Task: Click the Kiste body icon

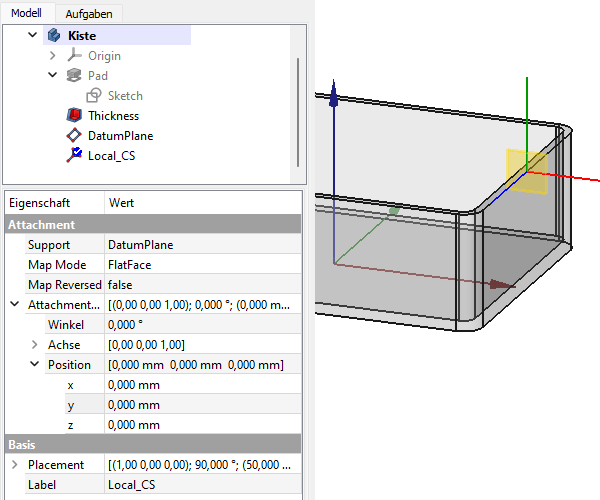Action: 54,36
